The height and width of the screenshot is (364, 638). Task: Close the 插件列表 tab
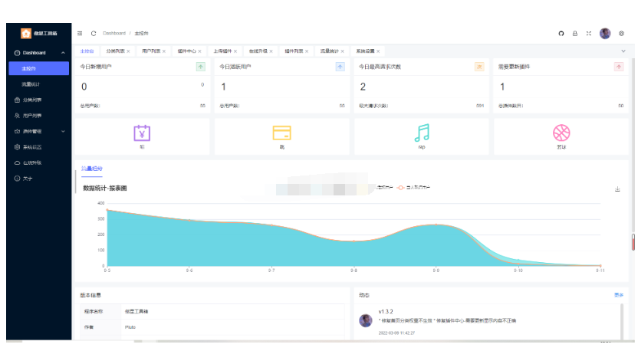pos(307,51)
